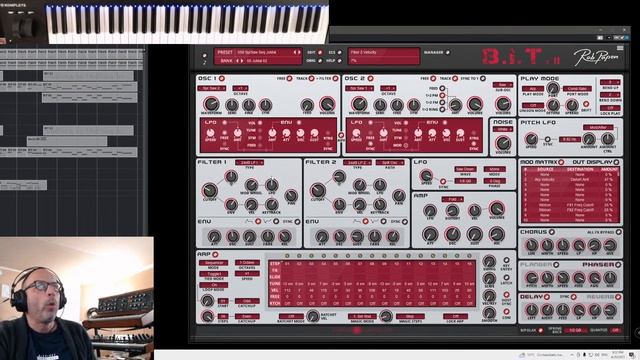Open Filter 1 TYPE dropdown
The height and width of the screenshot is (360, 640).
249,162
